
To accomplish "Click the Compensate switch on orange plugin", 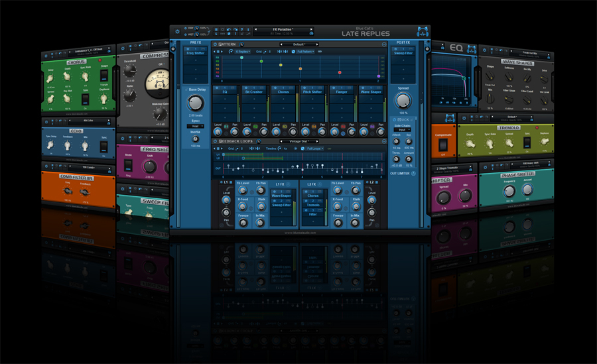I will coord(443,145).
